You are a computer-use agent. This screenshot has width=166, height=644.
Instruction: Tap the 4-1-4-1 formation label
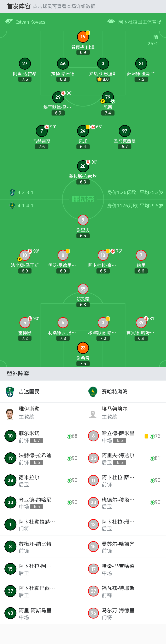(25, 206)
